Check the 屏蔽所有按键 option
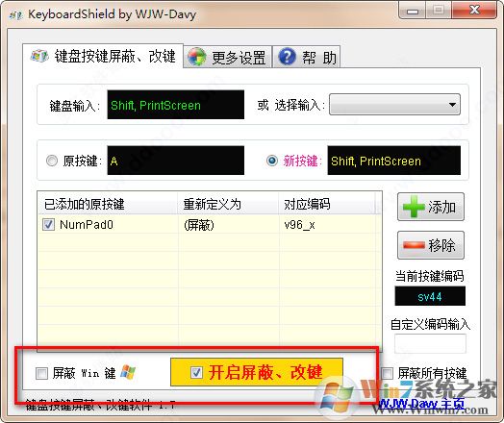This screenshot has width=504, height=423. click(387, 373)
